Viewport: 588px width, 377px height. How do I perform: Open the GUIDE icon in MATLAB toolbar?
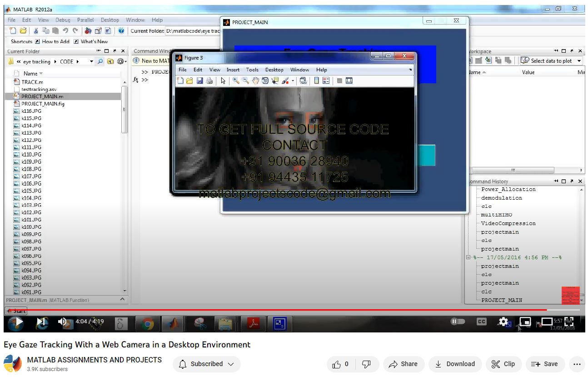(x=98, y=31)
